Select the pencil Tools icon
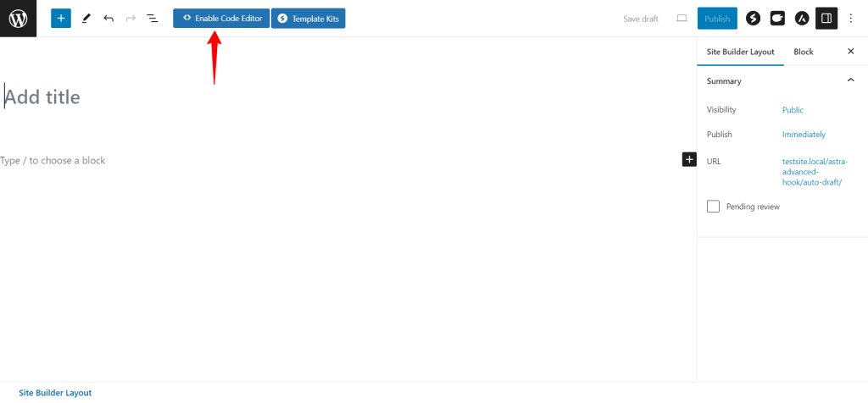This screenshot has height=403, width=868. [x=86, y=19]
